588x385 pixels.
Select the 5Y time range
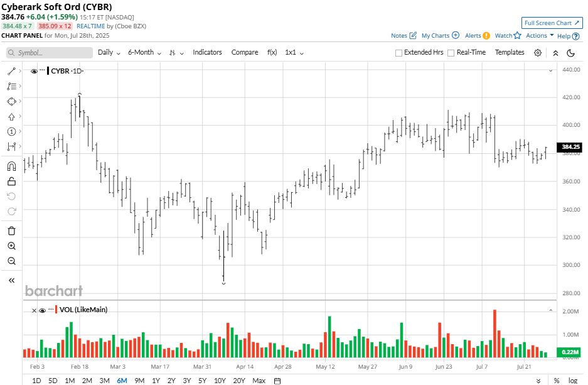(x=202, y=381)
